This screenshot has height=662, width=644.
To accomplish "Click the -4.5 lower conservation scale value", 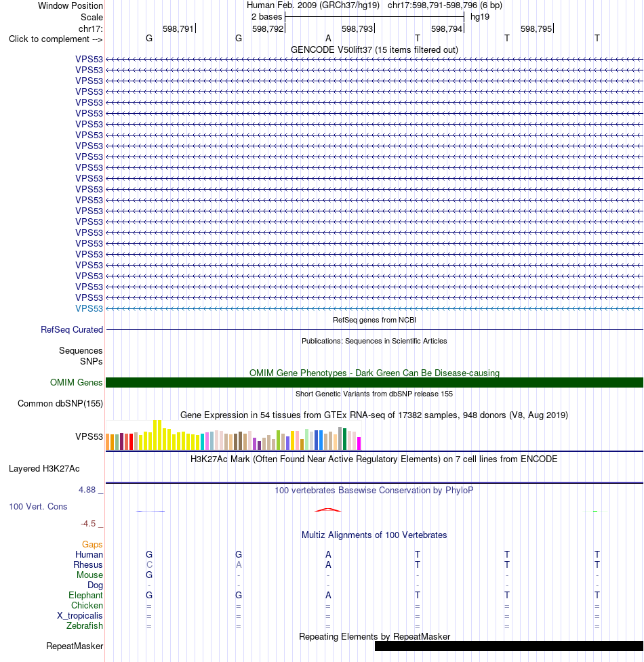I will pos(88,524).
